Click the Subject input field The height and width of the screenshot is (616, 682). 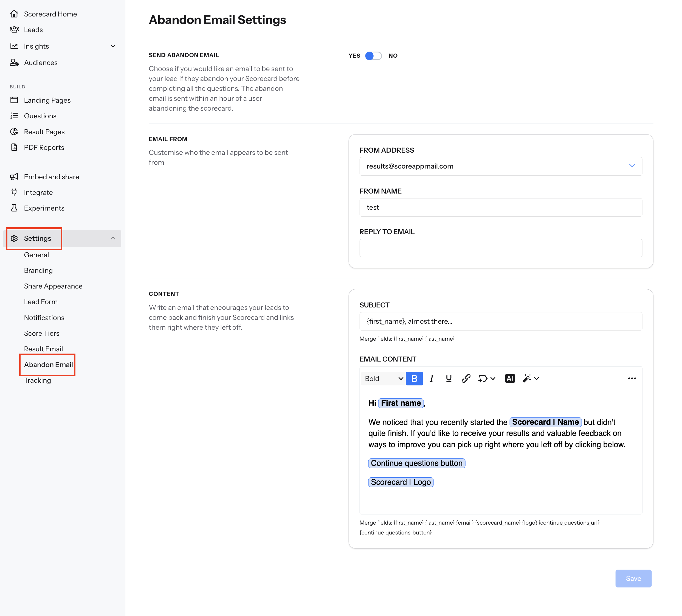(500, 321)
